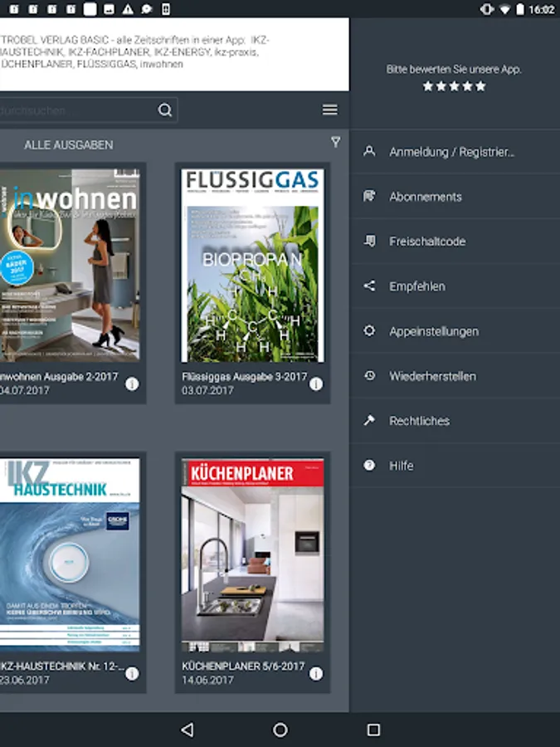Open the IKZ Haustechnik cover
This screenshot has height=747, width=560.
(x=70, y=554)
